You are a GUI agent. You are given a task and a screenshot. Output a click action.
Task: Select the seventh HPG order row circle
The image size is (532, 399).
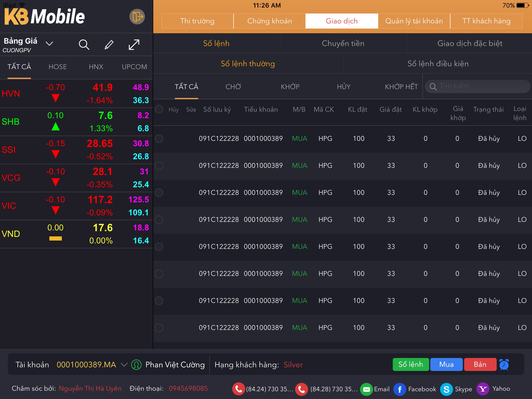pos(159,301)
